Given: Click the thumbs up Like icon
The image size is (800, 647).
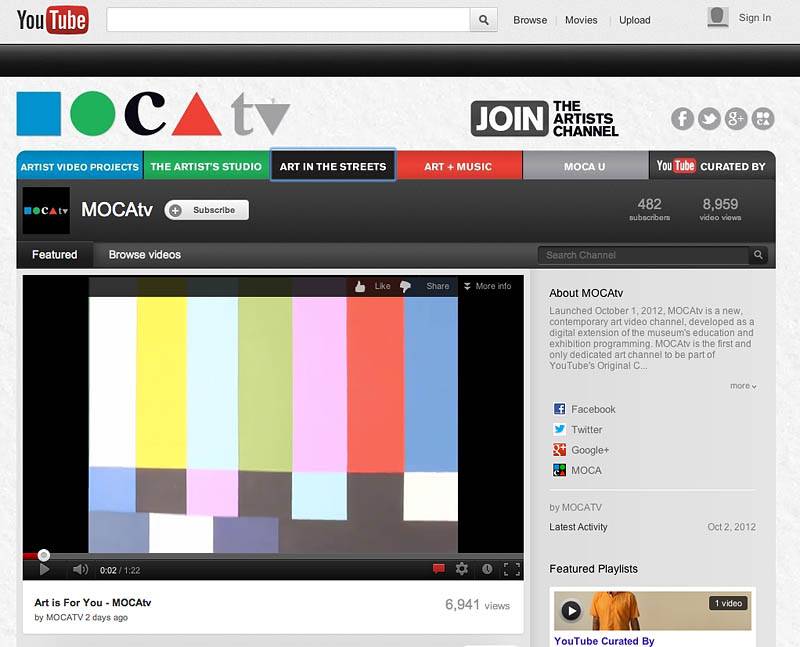Looking at the screenshot, I should [x=360, y=286].
